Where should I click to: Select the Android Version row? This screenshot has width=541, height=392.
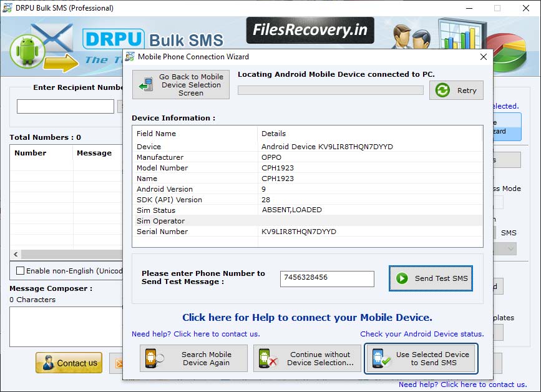point(308,189)
